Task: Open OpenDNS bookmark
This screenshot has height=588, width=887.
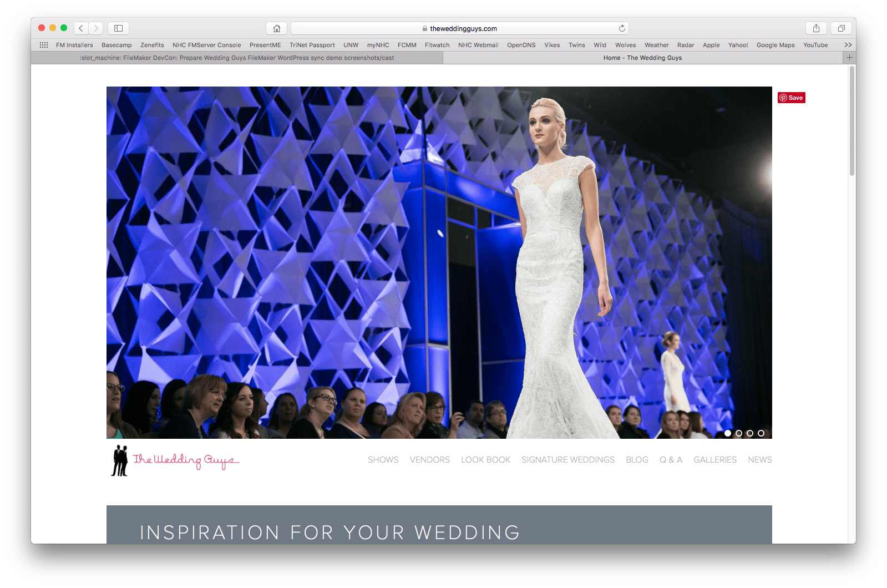Action: pyautogui.click(x=521, y=45)
